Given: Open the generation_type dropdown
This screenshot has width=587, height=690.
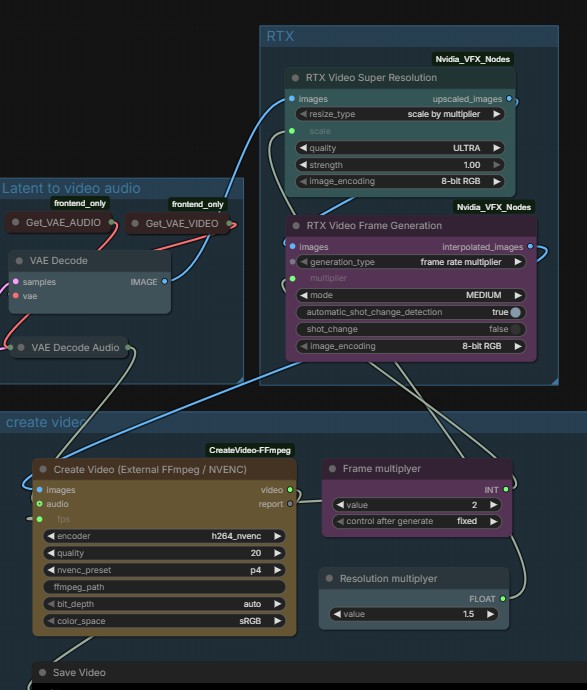Looking at the screenshot, I should point(411,262).
